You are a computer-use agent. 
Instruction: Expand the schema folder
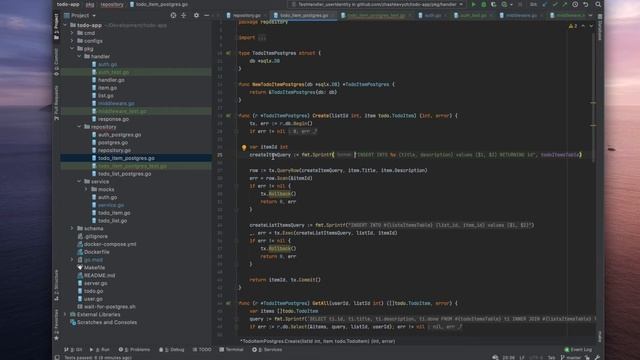(72, 229)
